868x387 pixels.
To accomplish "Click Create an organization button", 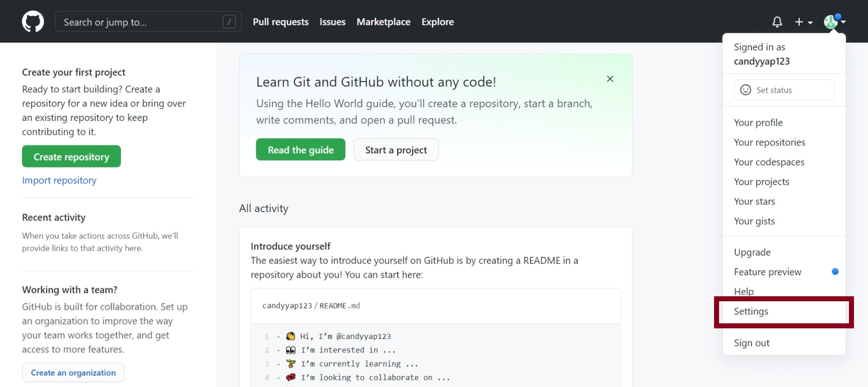I will click(x=73, y=372).
